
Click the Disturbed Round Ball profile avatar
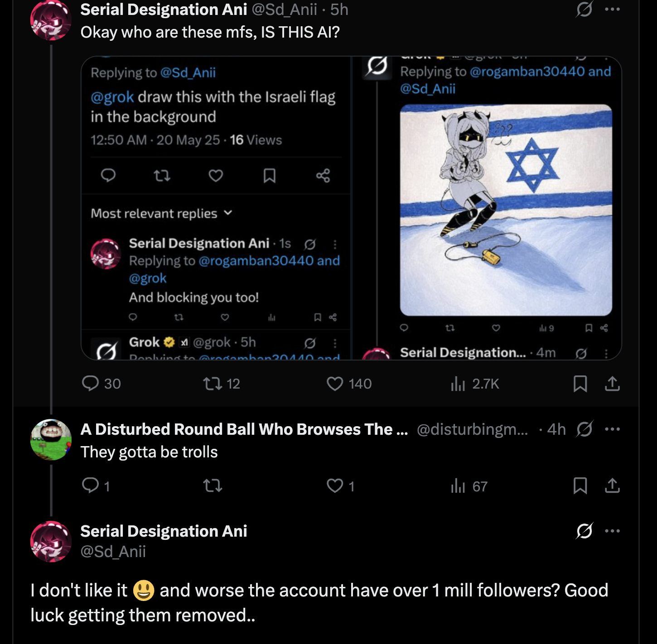pyautogui.click(x=51, y=440)
